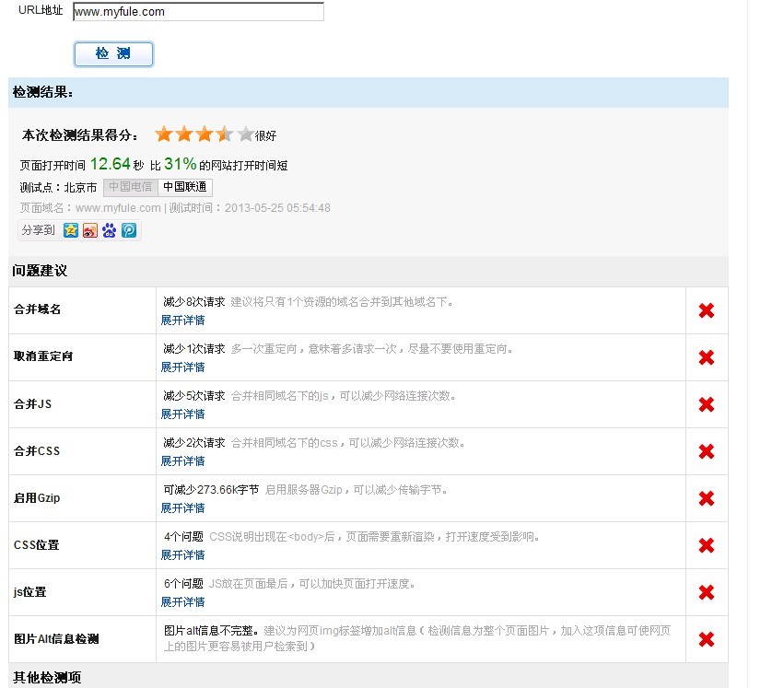Share to Sina Weibo via the red icon
The image size is (784, 688).
90,230
